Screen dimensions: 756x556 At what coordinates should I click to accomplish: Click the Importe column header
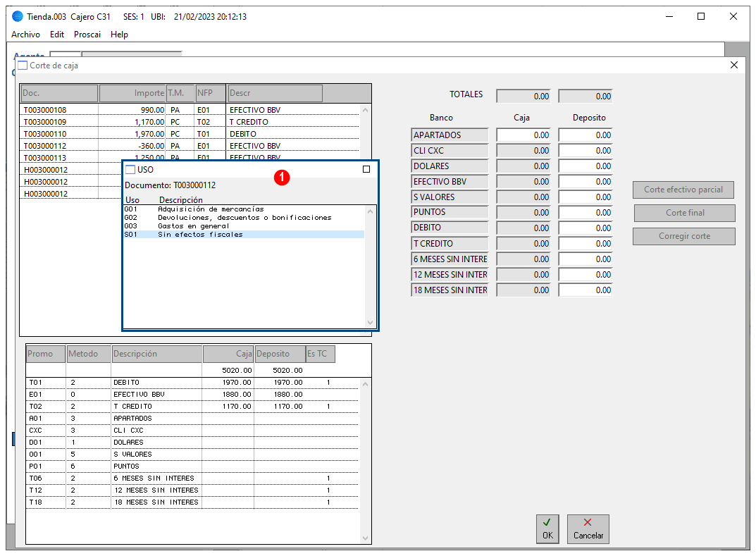(x=132, y=93)
